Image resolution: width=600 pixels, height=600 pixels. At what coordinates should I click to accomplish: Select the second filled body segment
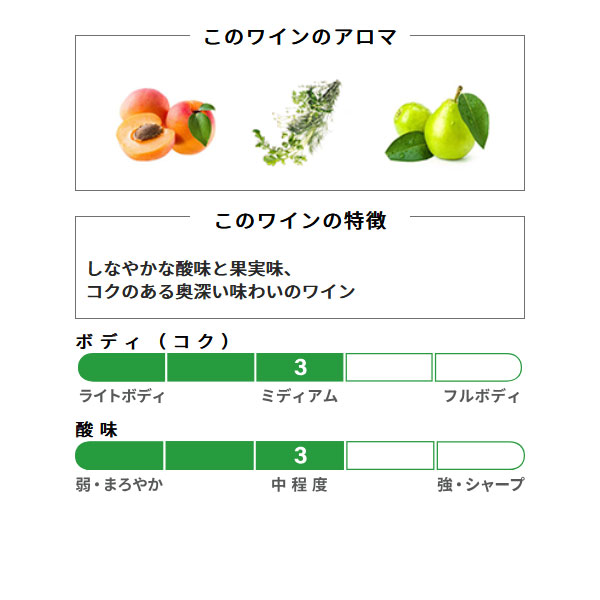[x=210, y=367]
